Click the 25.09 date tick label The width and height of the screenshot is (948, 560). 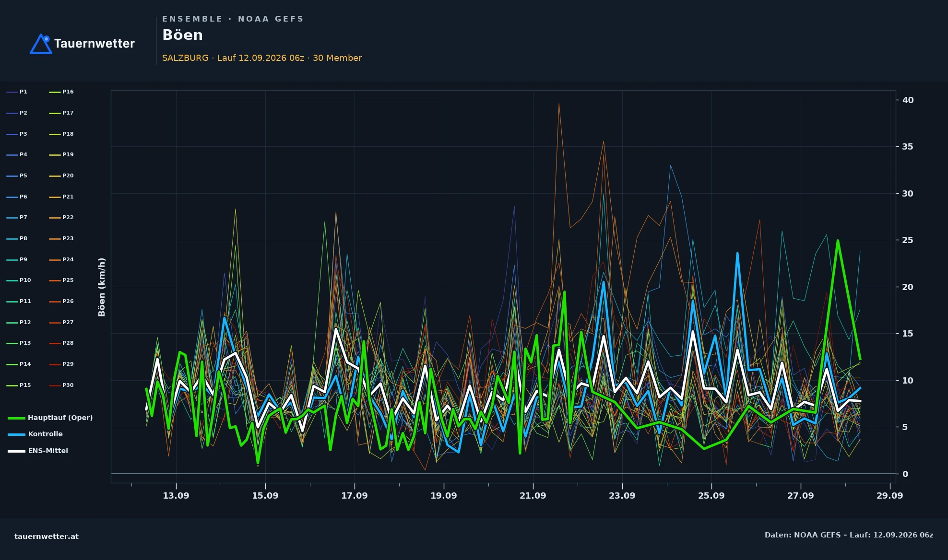[711, 496]
